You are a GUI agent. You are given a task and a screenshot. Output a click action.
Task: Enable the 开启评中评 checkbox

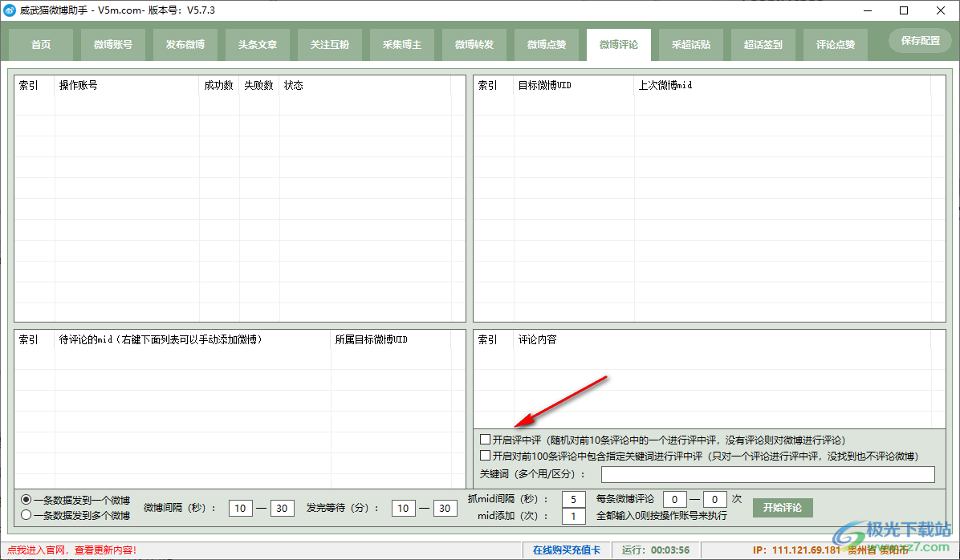pyautogui.click(x=486, y=440)
